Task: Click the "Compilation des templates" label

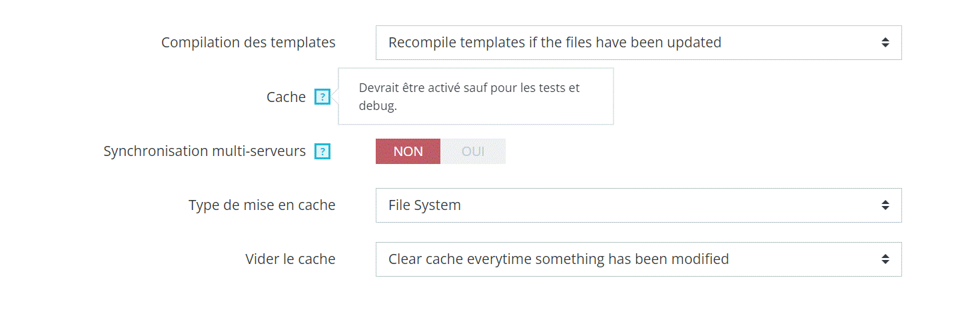Action: click(x=248, y=43)
